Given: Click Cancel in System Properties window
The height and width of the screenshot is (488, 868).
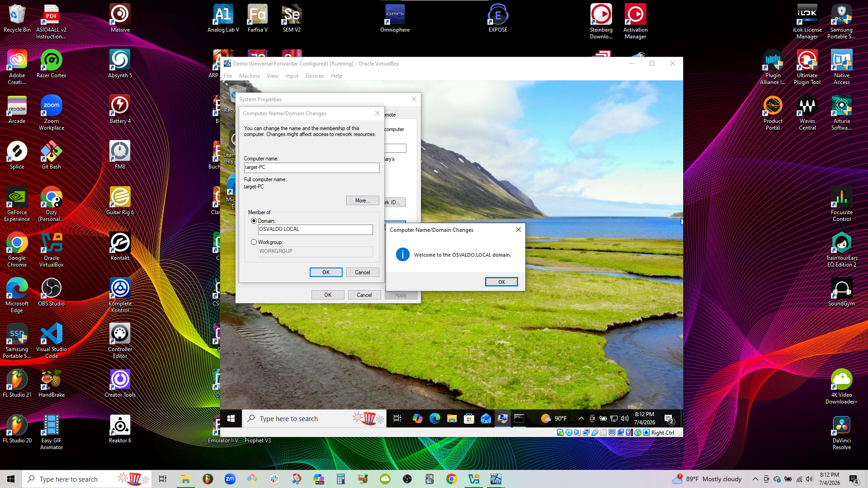Looking at the screenshot, I should (364, 295).
